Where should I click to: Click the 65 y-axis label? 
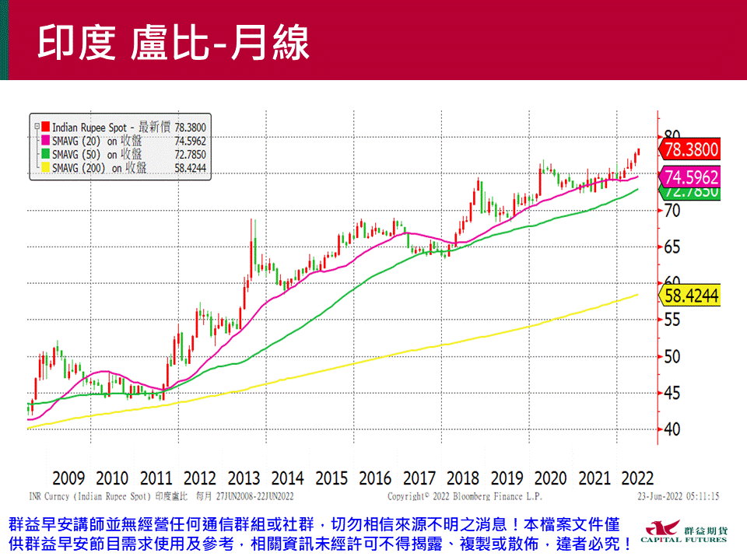pos(672,247)
